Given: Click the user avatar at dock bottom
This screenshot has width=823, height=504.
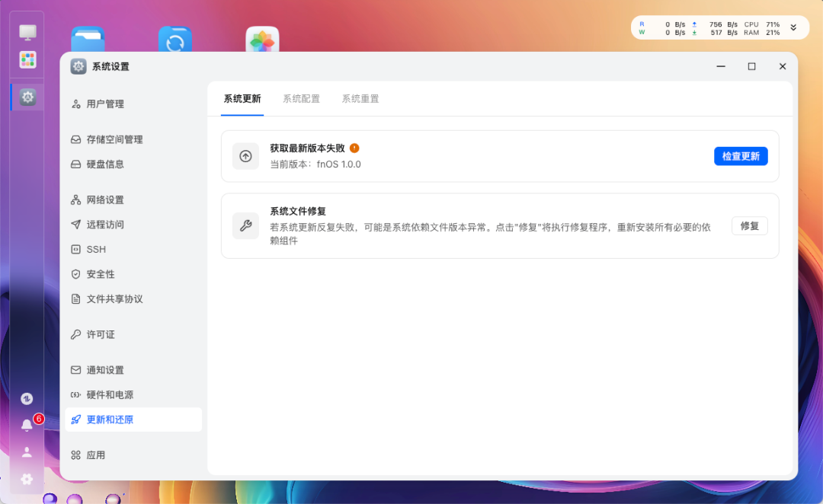Looking at the screenshot, I should [x=27, y=451].
